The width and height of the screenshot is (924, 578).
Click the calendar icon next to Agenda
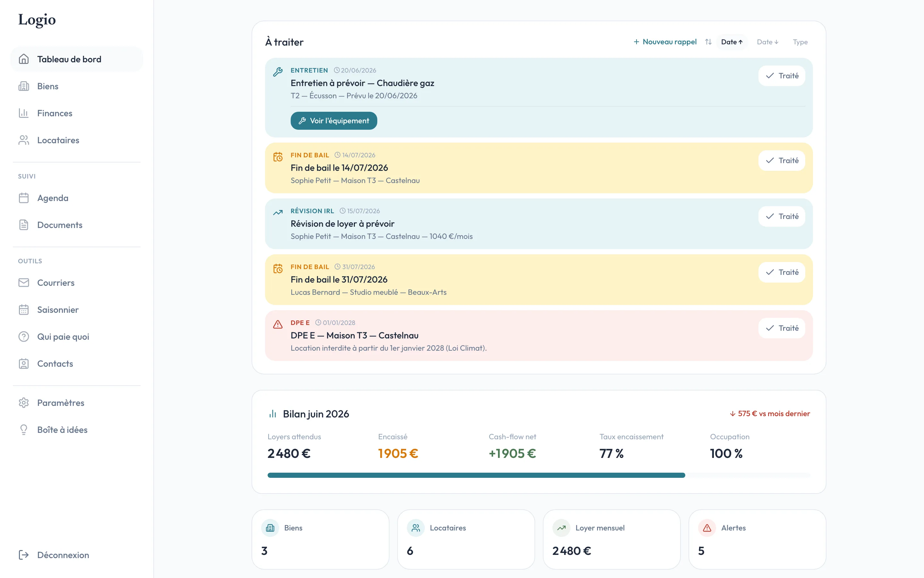[x=24, y=198]
